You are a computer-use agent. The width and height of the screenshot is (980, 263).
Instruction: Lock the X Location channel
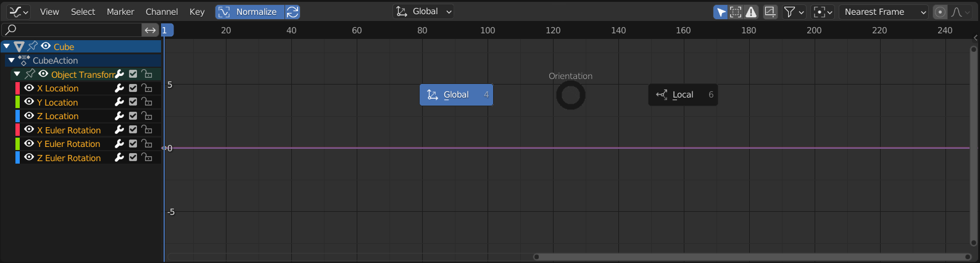(147, 88)
